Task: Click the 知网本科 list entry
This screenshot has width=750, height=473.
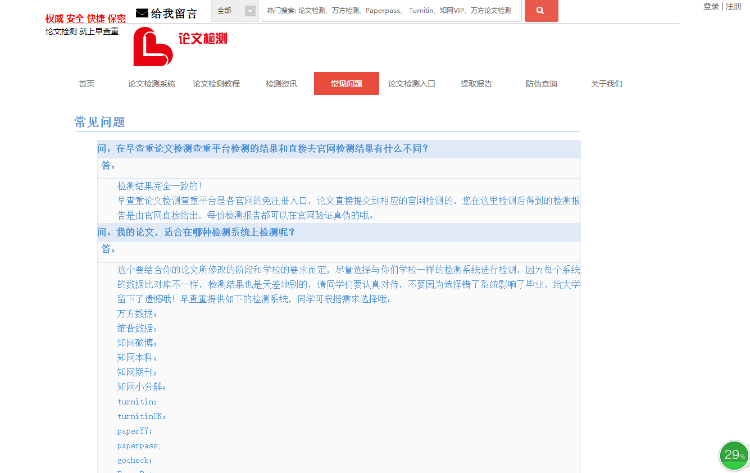Action: tap(137, 357)
